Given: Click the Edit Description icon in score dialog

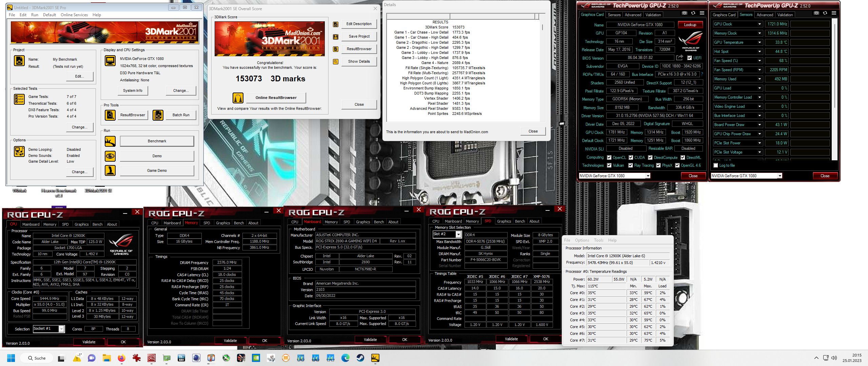Looking at the screenshot, I should 335,24.
